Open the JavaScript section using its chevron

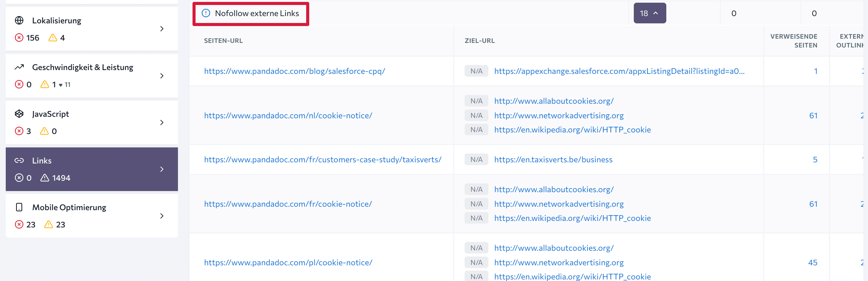162,123
